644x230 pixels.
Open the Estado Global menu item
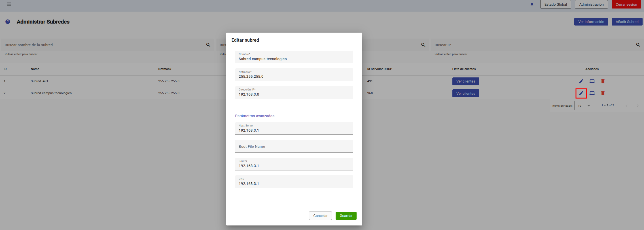(x=556, y=5)
